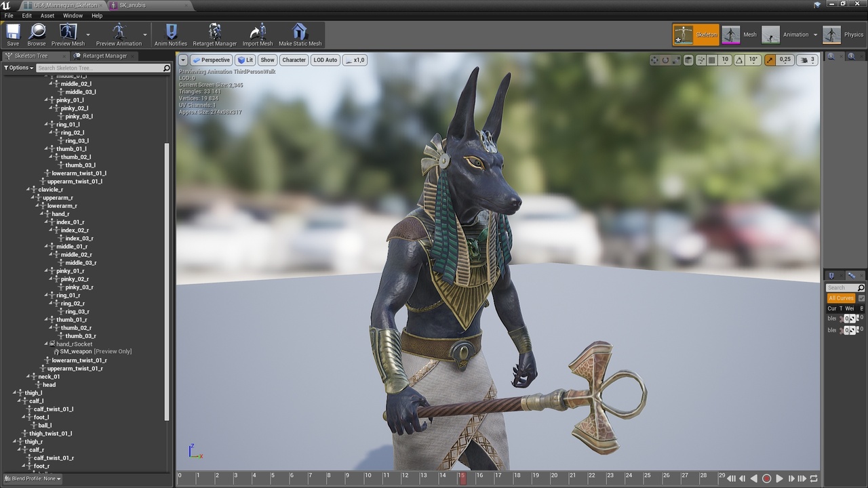This screenshot has height=488, width=868.
Task: Toggle rotation snapping
Action: point(739,60)
